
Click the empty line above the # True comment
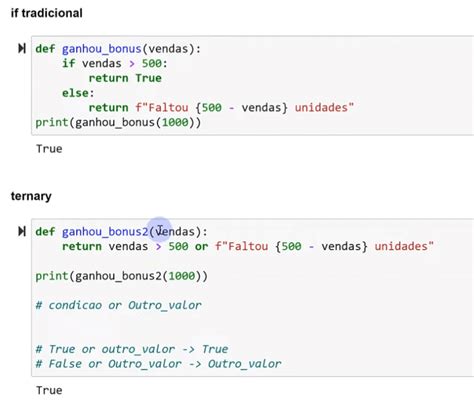click(253, 334)
